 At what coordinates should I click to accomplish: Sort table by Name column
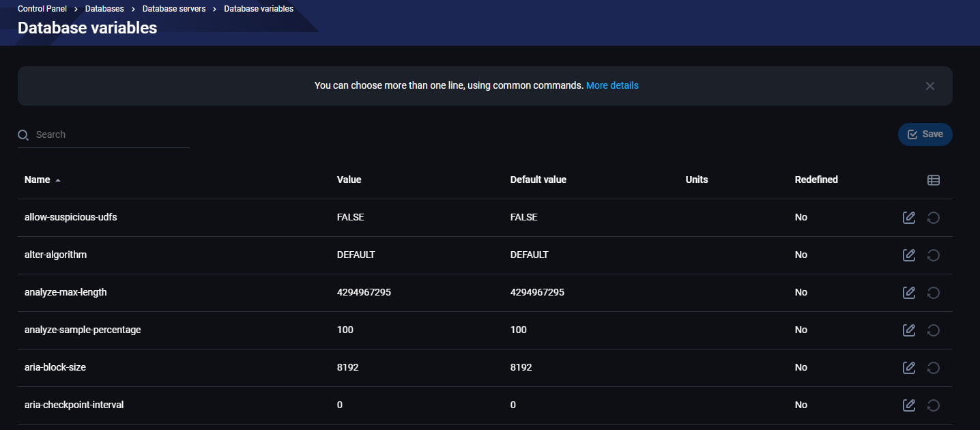(x=38, y=180)
